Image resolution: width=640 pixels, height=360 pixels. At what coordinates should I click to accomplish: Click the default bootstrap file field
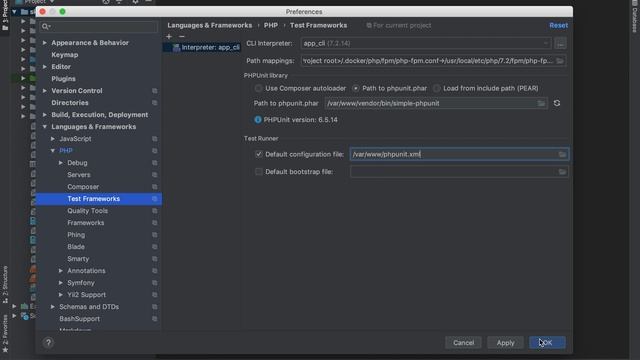tap(459, 172)
